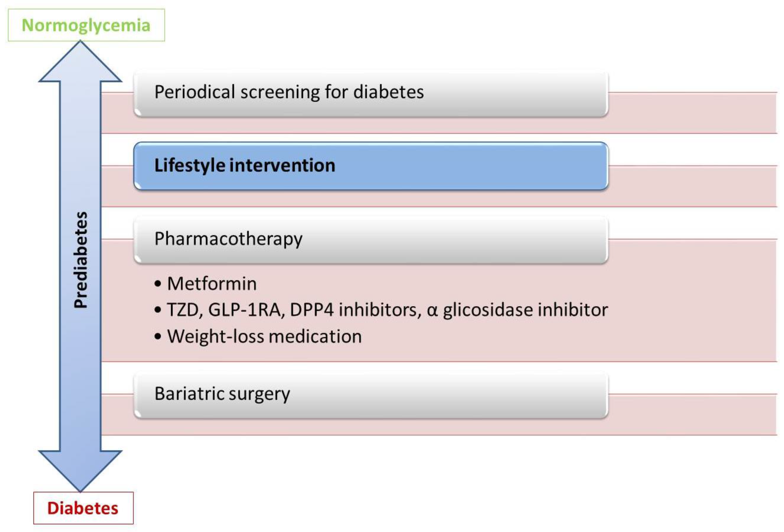The image size is (784, 532).
Task: Click the word Pharmacotherapy text
Action: point(228,239)
